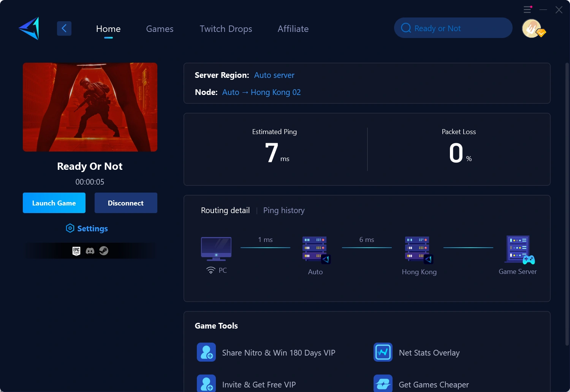Click the Disconnect button

pyautogui.click(x=126, y=203)
